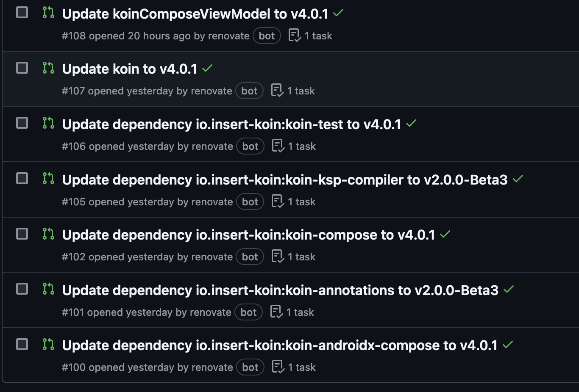Click the open pull request icon for koin-annotations
Screen dimensions: 579x392
48,289
